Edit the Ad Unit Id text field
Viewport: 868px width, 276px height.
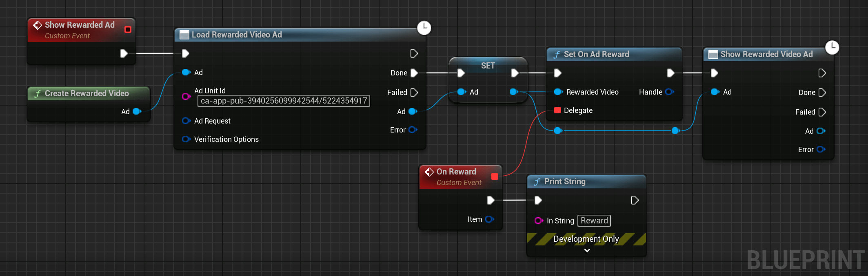(x=284, y=101)
